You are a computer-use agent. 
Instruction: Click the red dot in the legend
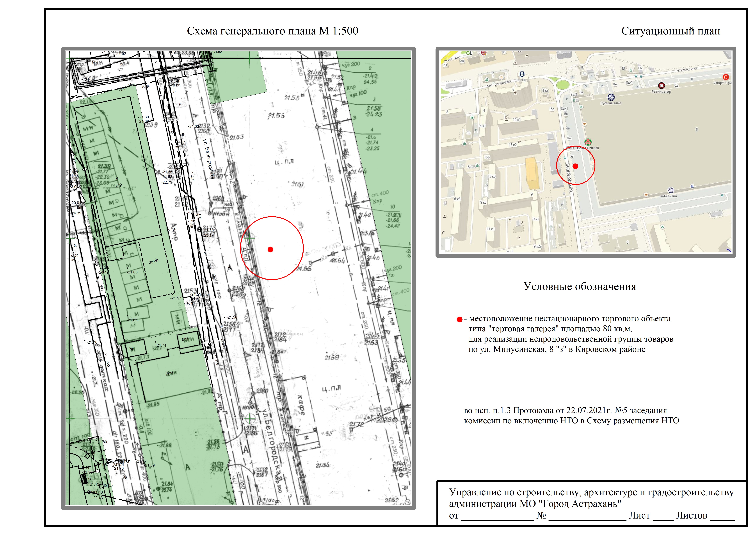point(459,319)
